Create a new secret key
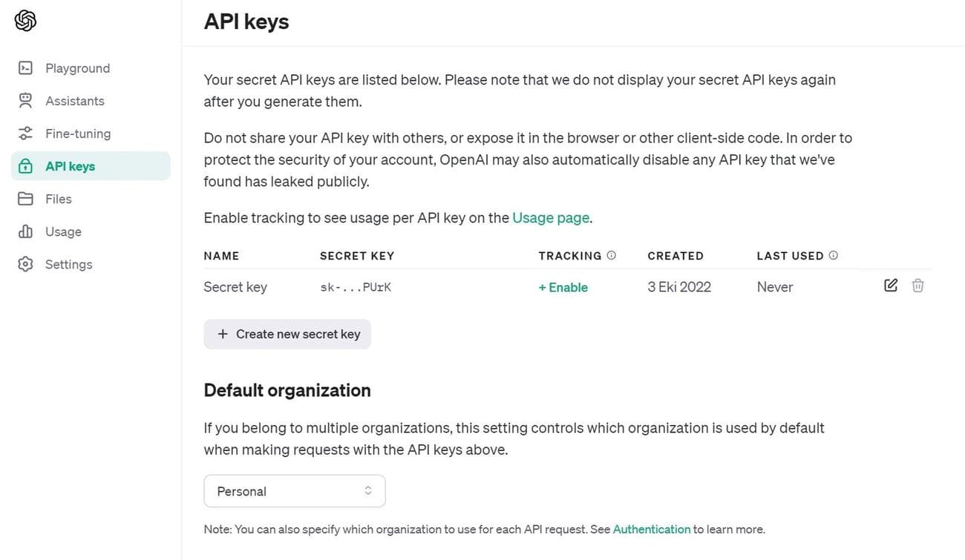The height and width of the screenshot is (560, 965). [x=287, y=334]
